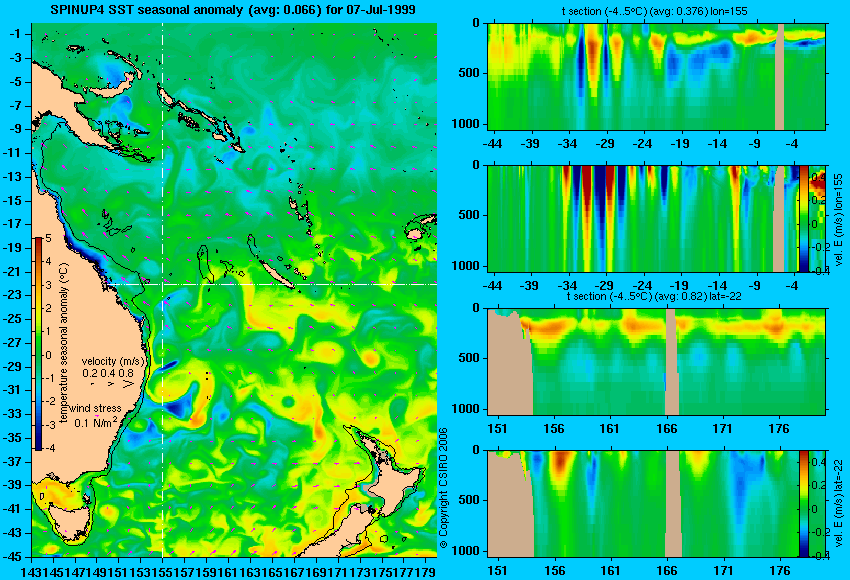Click depth "500" on the lat=-22 temperature section

[x=469, y=358]
